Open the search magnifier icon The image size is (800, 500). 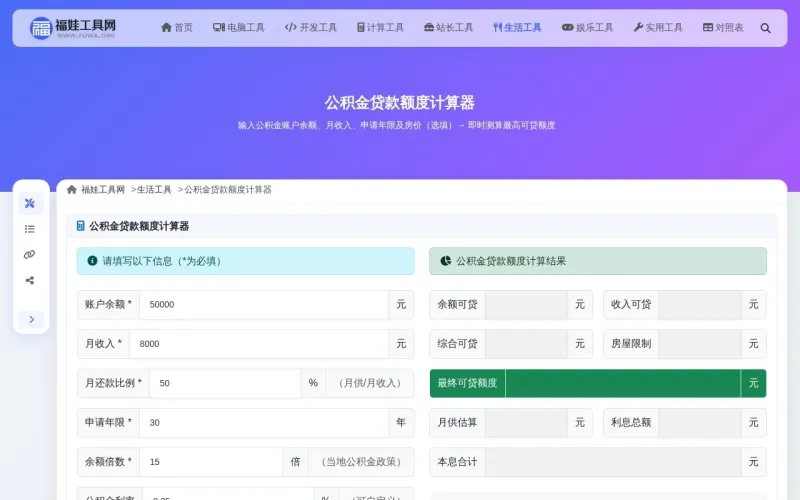(765, 28)
